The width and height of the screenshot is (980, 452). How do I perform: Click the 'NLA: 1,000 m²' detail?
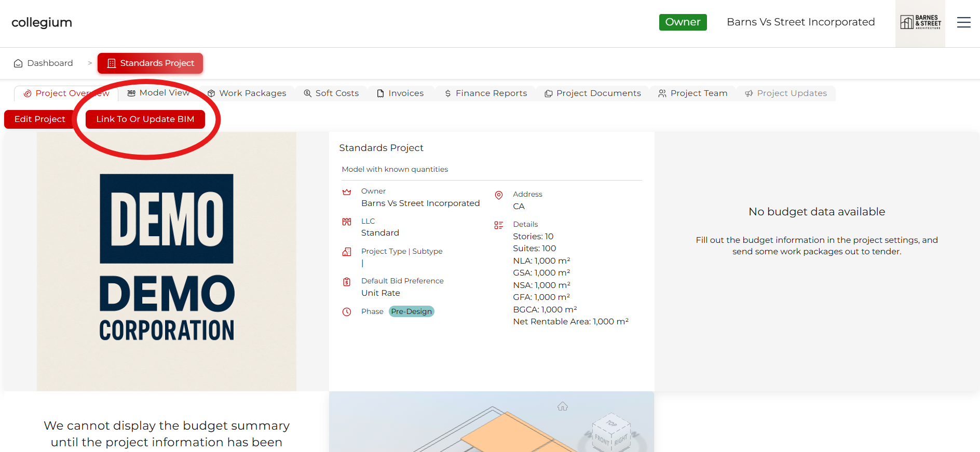point(542,261)
